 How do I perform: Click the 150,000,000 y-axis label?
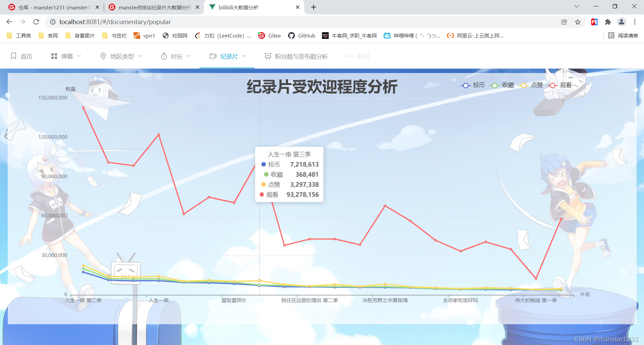click(53, 98)
